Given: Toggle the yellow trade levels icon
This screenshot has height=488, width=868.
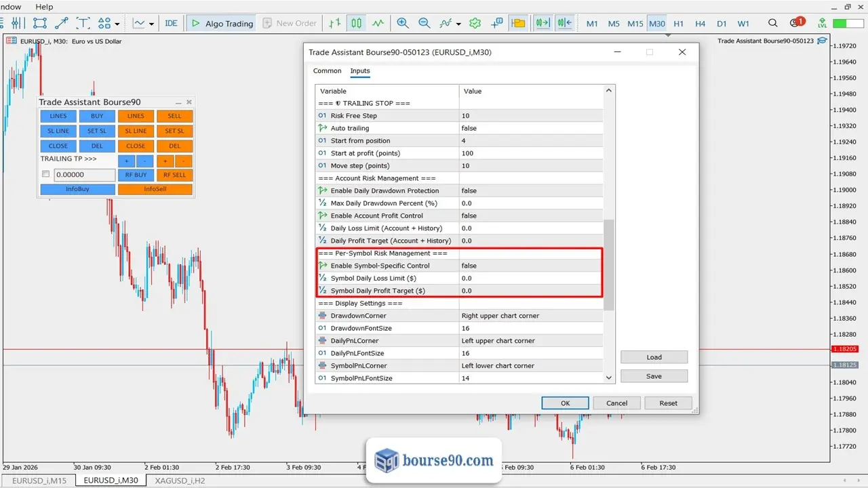Looking at the screenshot, I should [x=519, y=23].
